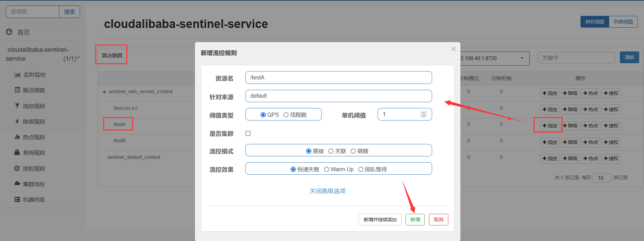Click +热点 in the /favicon.ico row
Viewport: 644px width, 241px height.
point(591,109)
